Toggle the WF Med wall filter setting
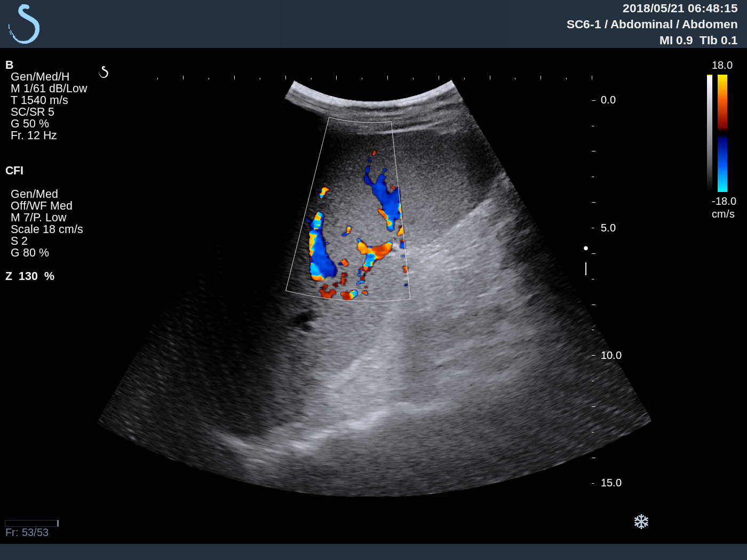 (x=42, y=205)
